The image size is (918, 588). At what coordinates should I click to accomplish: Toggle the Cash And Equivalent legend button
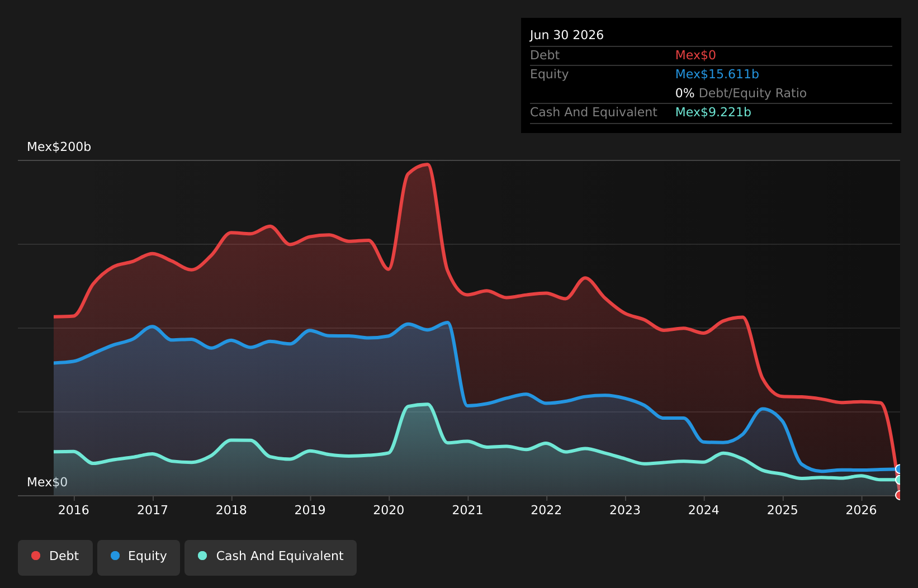pyautogui.click(x=271, y=557)
